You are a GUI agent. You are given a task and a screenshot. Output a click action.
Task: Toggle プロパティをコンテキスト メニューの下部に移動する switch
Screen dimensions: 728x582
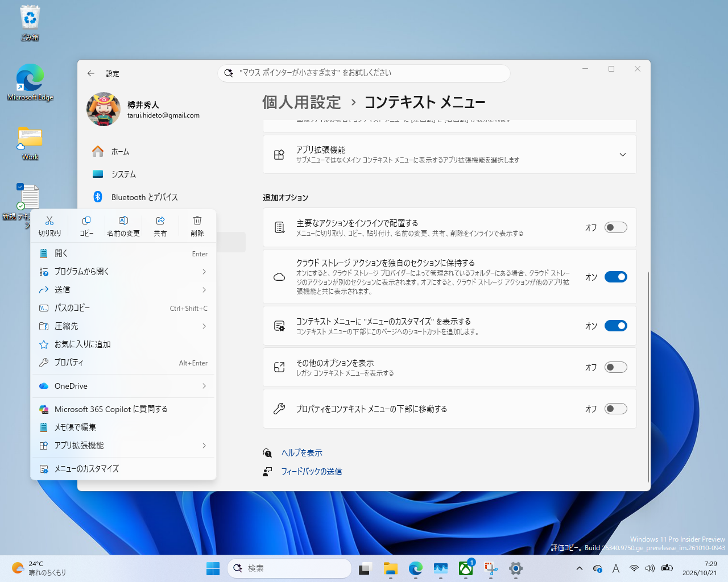tap(616, 409)
